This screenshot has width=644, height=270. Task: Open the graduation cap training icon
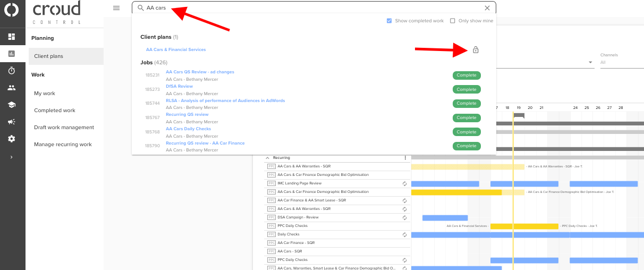12,105
